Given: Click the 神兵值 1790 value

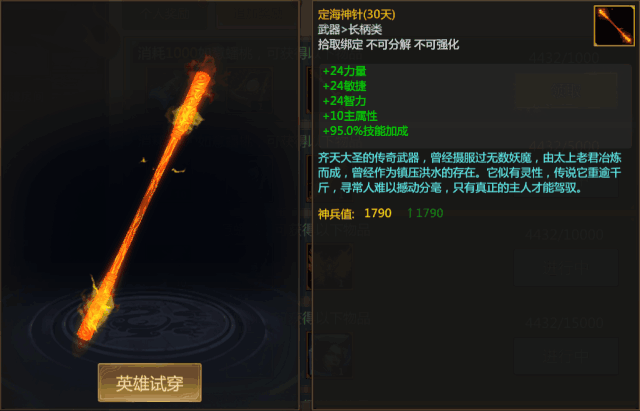Looking at the screenshot, I should 378,213.
